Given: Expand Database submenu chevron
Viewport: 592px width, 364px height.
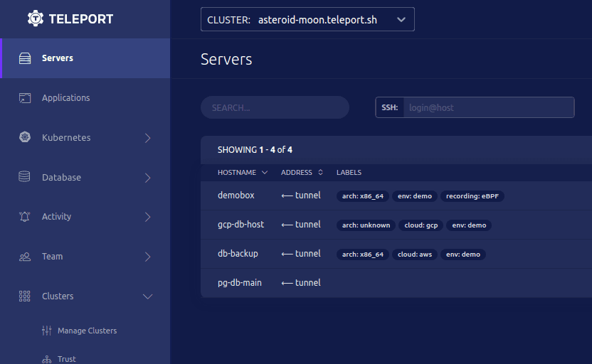Looking at the screenshot, I should (147, 177).
